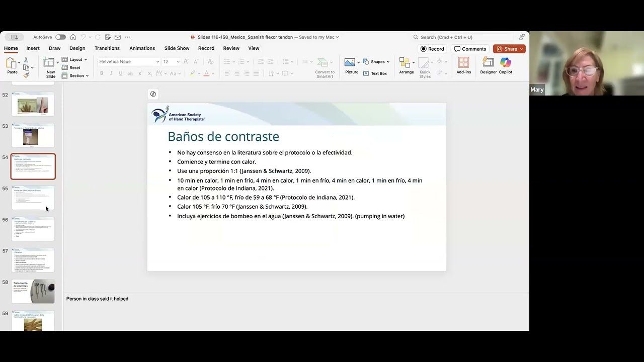Switch to the Animations tab
644x362 pixels.
pos(142,48)
